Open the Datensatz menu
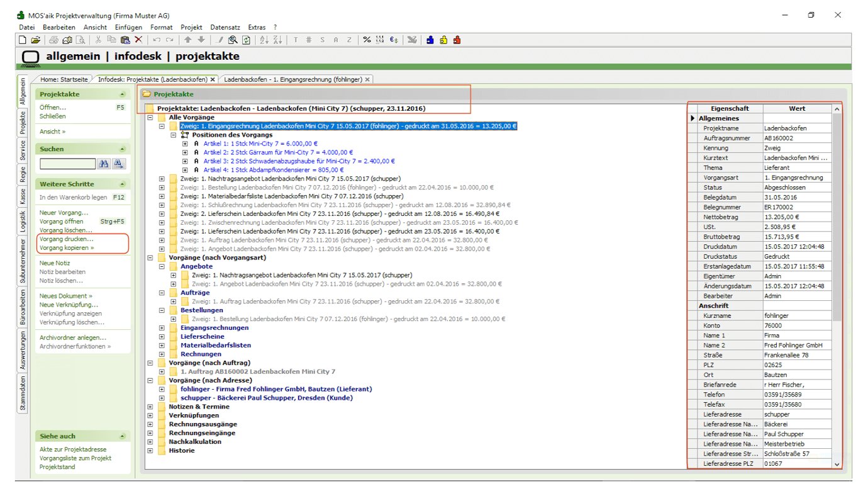868x491 pixels. pyautogui.click(x=225, y=27)
